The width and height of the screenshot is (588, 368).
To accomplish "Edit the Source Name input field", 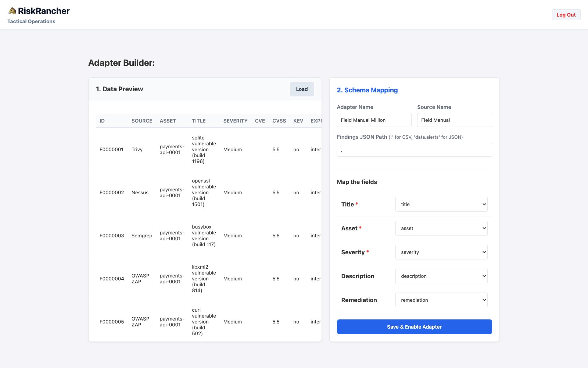I will [454, 120].
